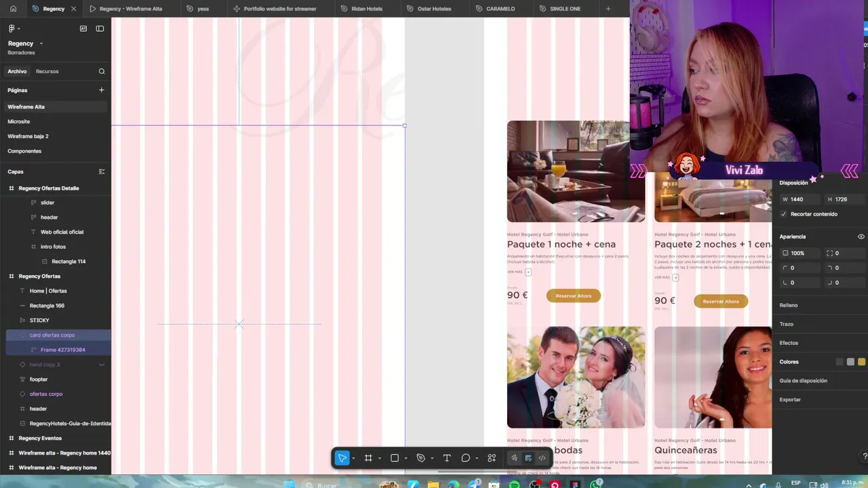Open the Figma main menu logo
The width and height of the screenshot is (868, 488).
point(12,28)
